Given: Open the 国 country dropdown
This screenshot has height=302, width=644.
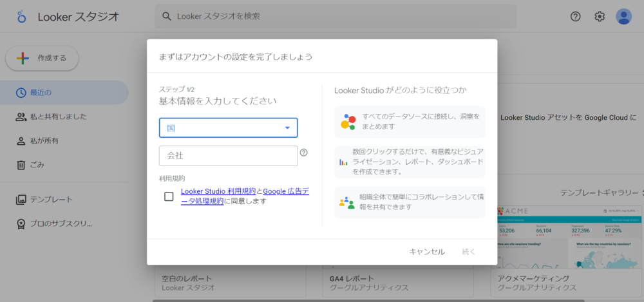Looking at the screenshot, I should [x=229, y=127].
